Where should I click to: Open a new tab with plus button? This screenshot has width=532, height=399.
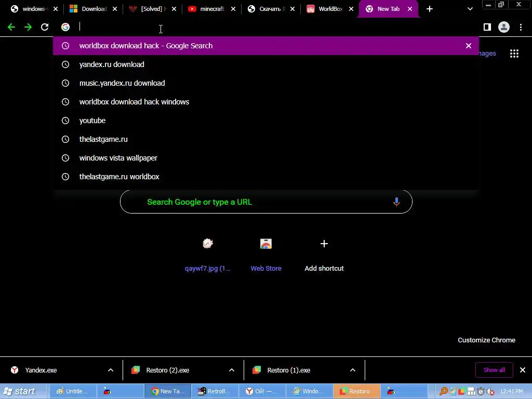tap(430, 9)
